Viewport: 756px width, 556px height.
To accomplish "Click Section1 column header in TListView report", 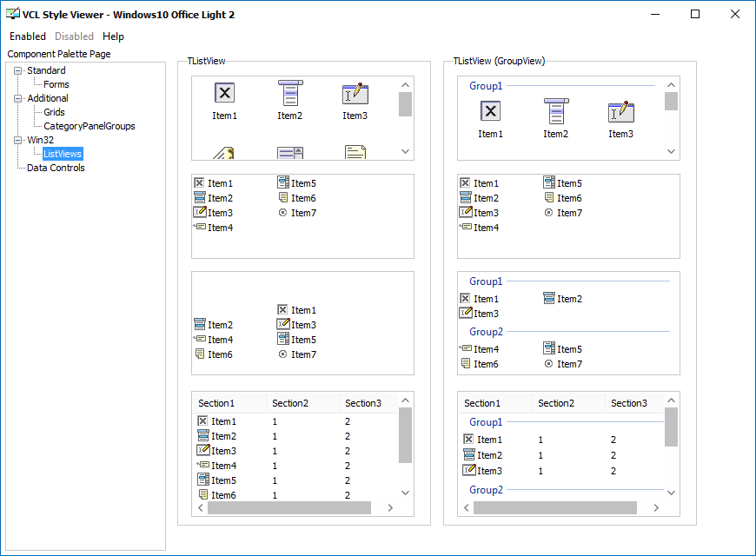I will click(229, 403).
